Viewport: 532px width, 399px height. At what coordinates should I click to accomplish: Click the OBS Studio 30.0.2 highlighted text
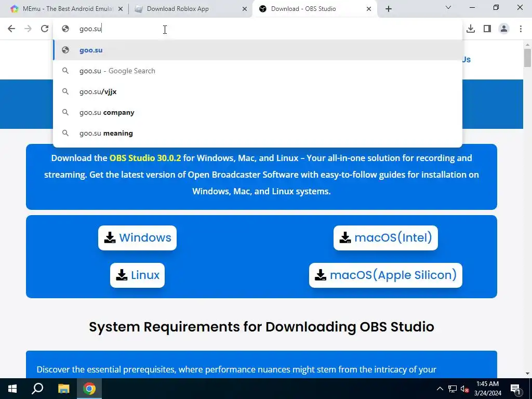coord(145,158)
